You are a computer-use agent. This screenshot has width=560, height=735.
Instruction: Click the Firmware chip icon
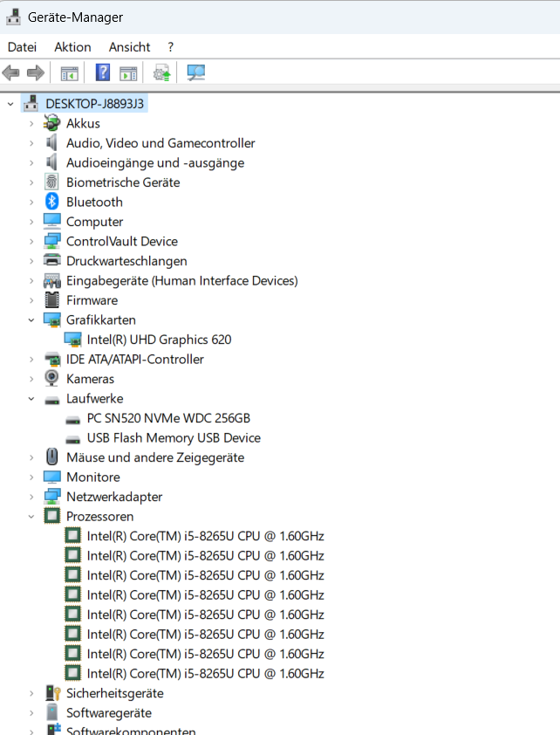click(52, 300)
